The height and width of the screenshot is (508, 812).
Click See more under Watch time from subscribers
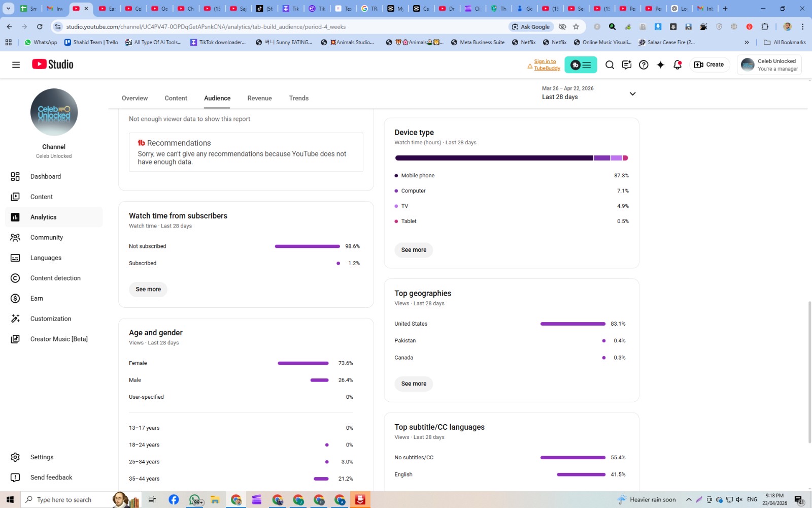click(x=148, y=289)
